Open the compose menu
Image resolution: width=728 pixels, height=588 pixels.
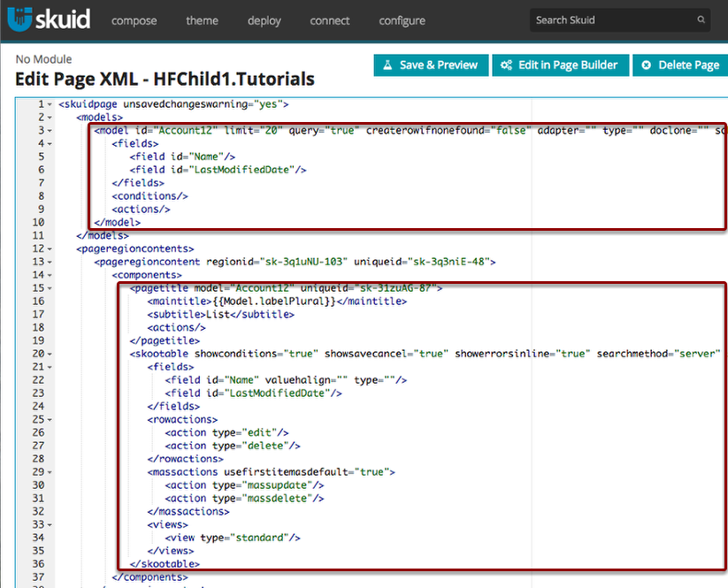pyautogui.click(x=134, y=21)
